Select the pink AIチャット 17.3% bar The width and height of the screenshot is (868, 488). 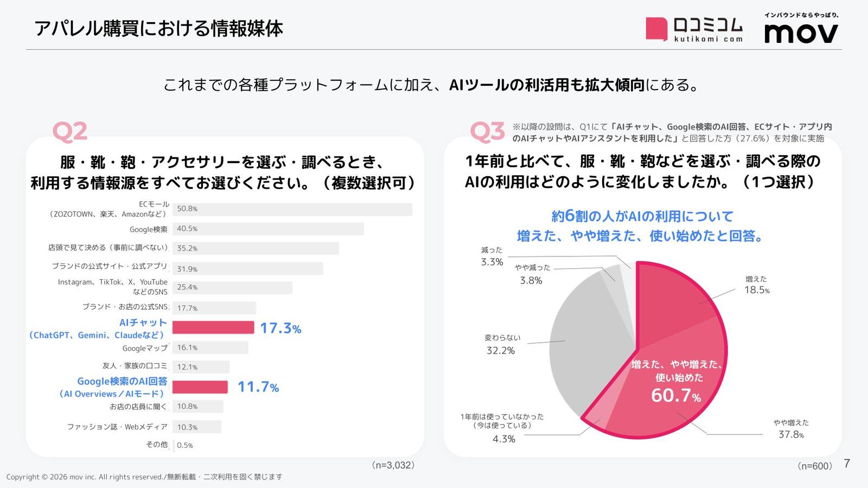tap(213, 328)
